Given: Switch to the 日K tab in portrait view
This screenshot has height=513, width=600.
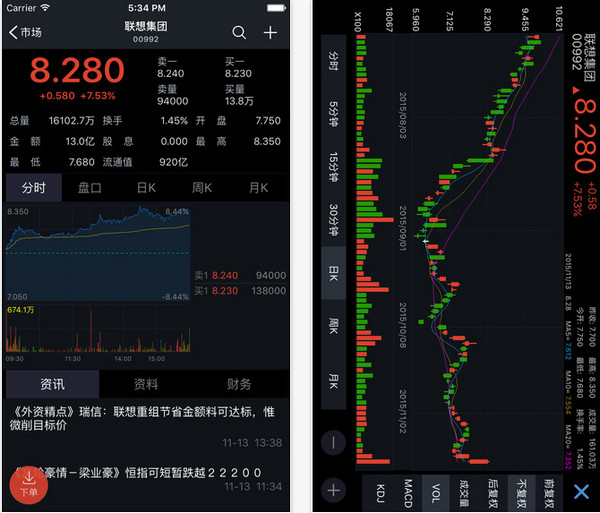Looking at the screenshot, I should pos(146,188).
